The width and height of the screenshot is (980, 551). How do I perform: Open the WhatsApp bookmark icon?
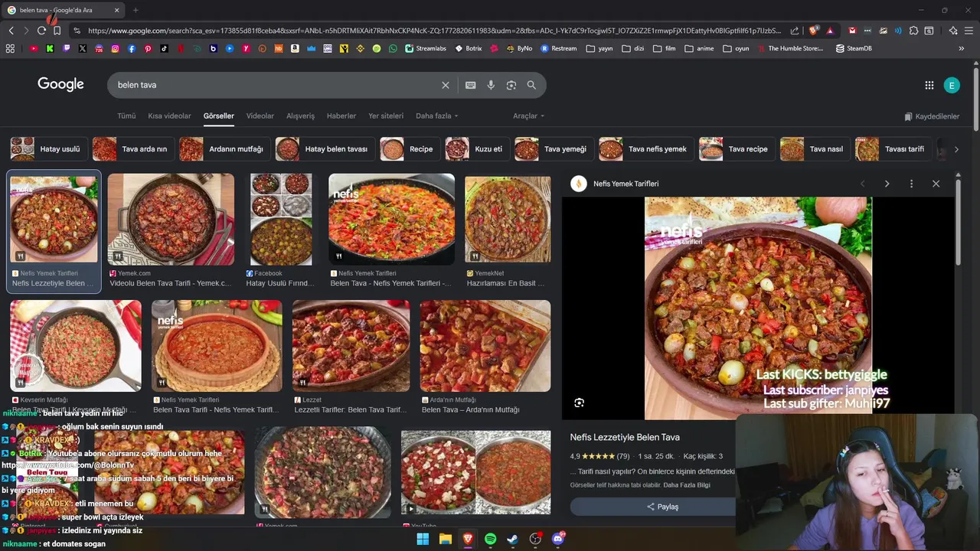pyautogui.click(x=393, y=48)
